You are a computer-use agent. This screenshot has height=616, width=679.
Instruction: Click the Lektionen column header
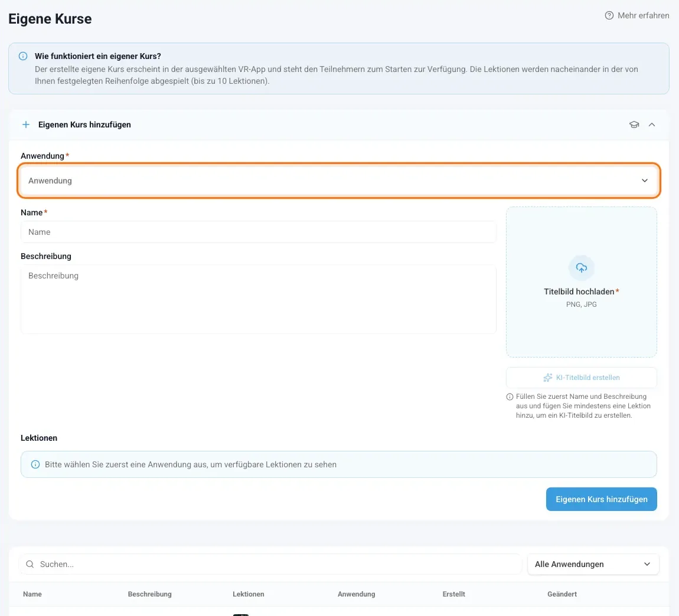(249, 594)
